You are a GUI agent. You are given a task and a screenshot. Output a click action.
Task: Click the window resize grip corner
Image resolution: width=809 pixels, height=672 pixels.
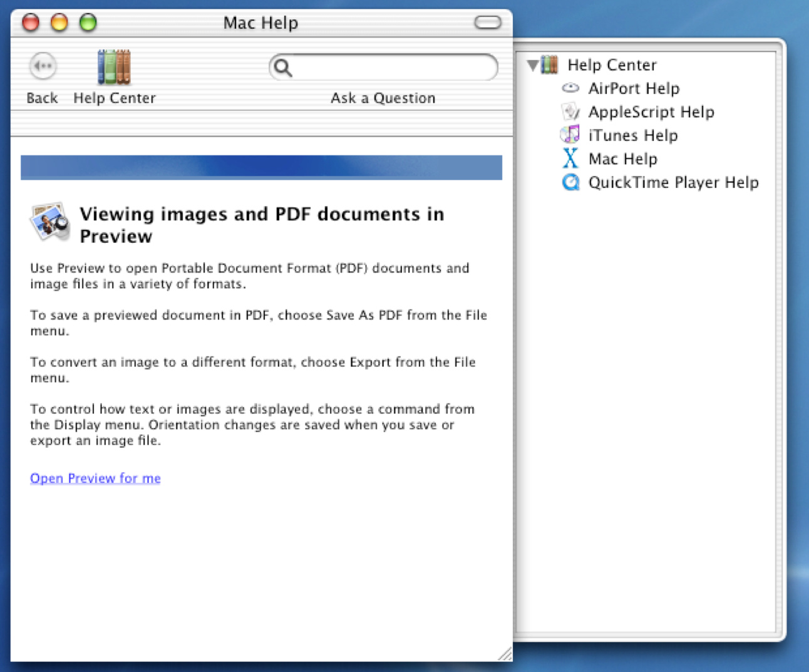(x=505, y=654)
